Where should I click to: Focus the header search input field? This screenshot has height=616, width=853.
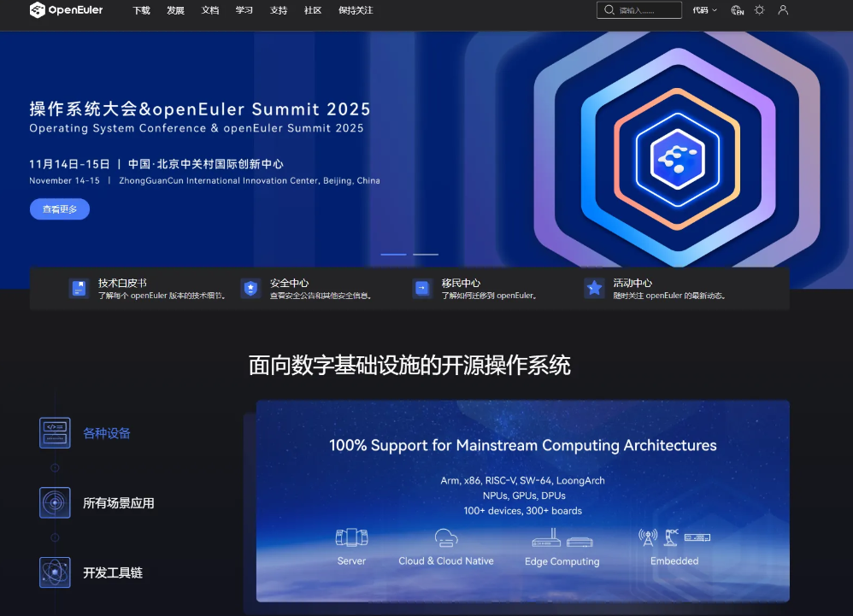(x=639, y=9)
